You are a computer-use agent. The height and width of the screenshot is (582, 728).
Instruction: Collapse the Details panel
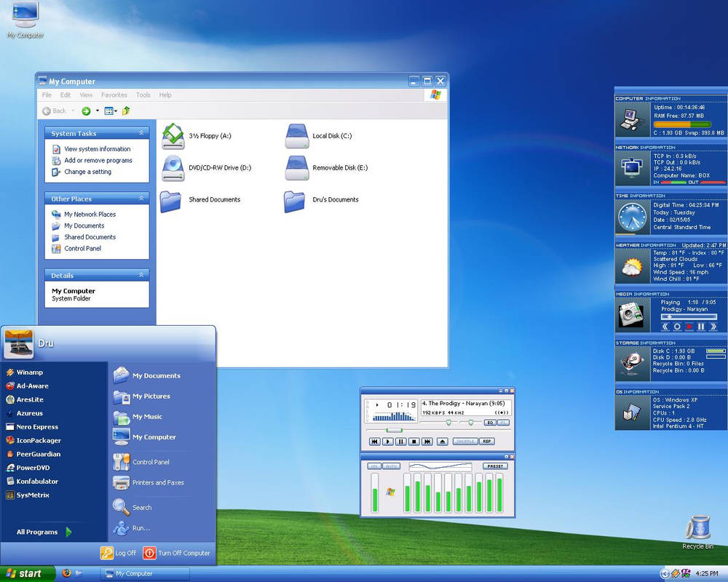pyautogui.click(x=141, y=275)
